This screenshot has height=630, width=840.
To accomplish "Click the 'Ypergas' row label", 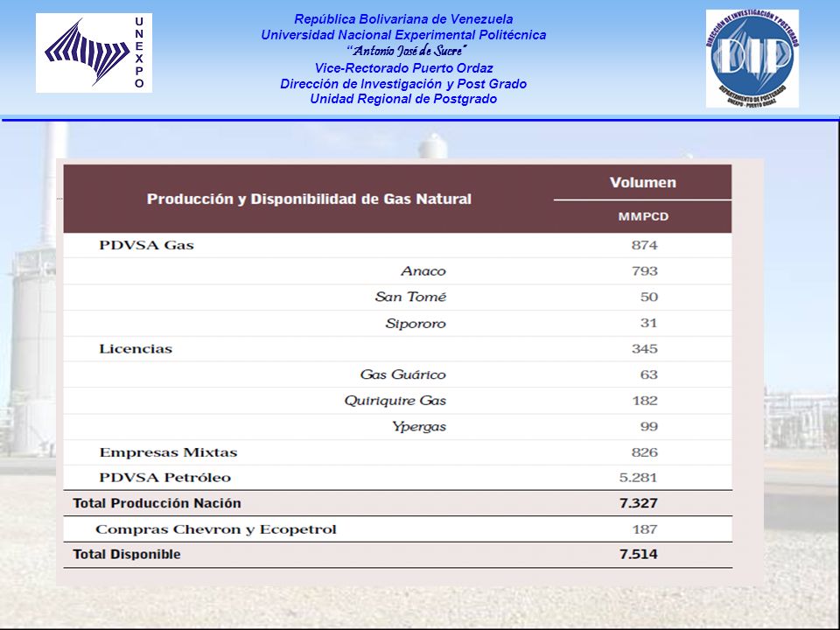I will click(419, 427).
